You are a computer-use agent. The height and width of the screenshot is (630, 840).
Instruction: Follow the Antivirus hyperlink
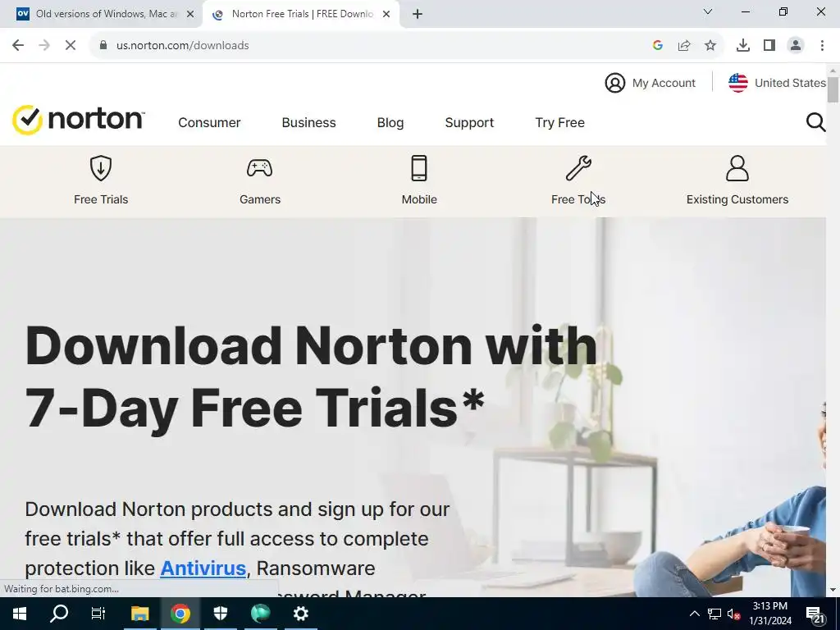(203, 568)
